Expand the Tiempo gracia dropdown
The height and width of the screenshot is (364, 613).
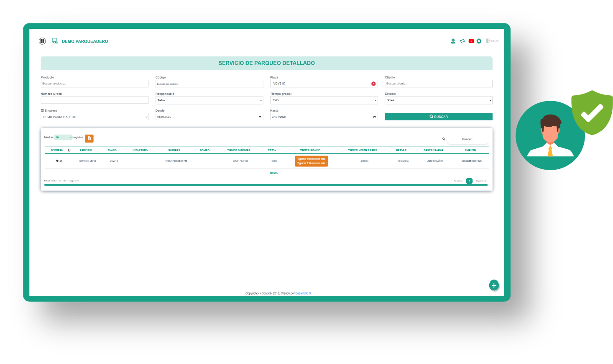point(324,100)
